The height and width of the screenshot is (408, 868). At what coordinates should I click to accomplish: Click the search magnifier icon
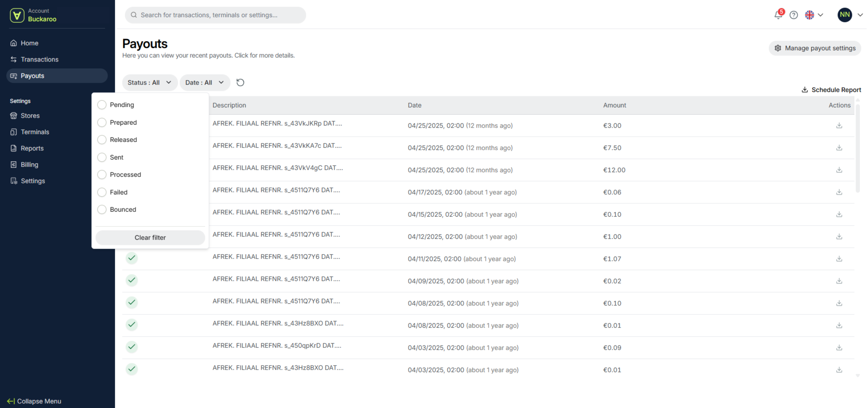click(x=134, y=15)
